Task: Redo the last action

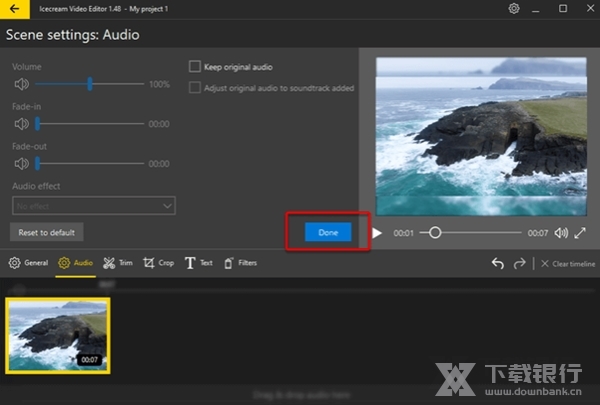Action: point(519,263)
